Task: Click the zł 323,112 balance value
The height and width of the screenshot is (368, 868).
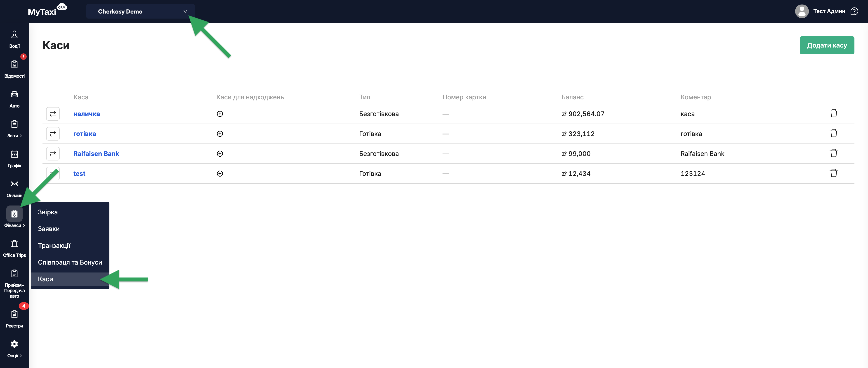Action: (x=578, y=134)
